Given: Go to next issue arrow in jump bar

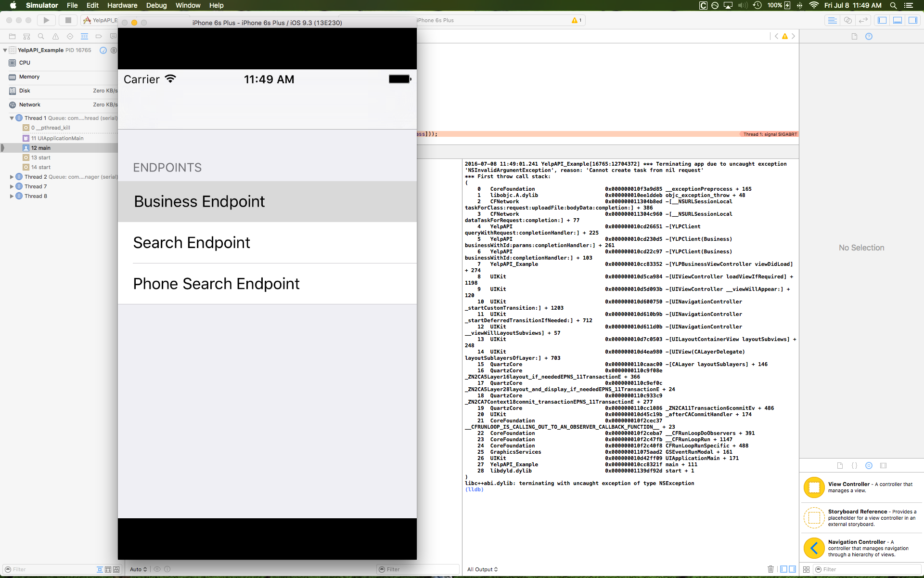Looking at the screenshot, I should click(x=794, y=36).
